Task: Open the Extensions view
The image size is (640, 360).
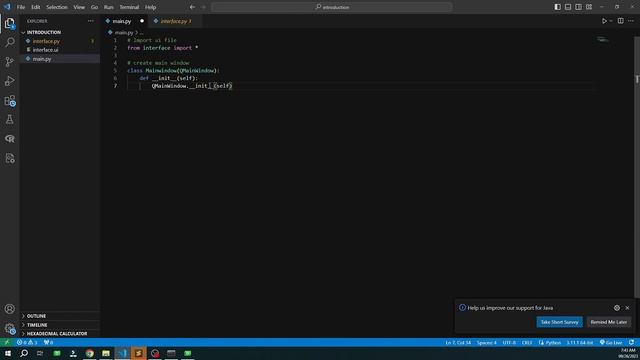Action: (9, 100)
